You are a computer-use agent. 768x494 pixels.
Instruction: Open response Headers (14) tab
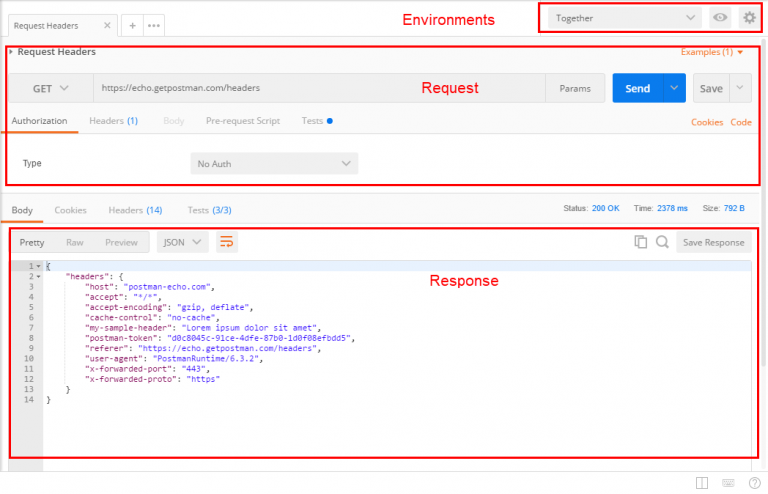(135, 210)
